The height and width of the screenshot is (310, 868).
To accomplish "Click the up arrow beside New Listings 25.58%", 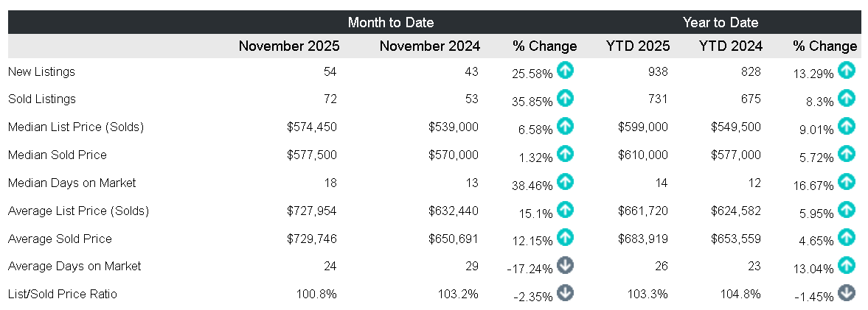I will (565, 70).
